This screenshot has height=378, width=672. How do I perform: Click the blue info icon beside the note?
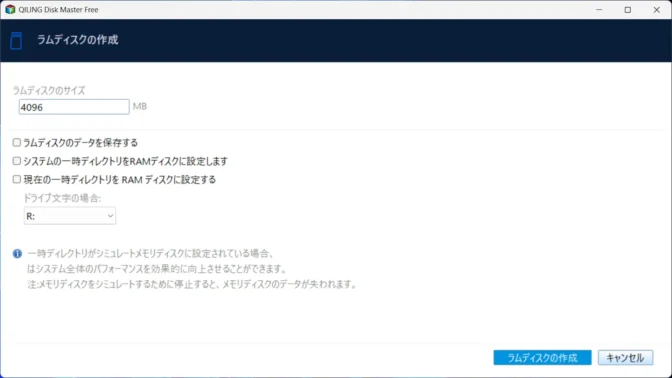pos(17,254)
